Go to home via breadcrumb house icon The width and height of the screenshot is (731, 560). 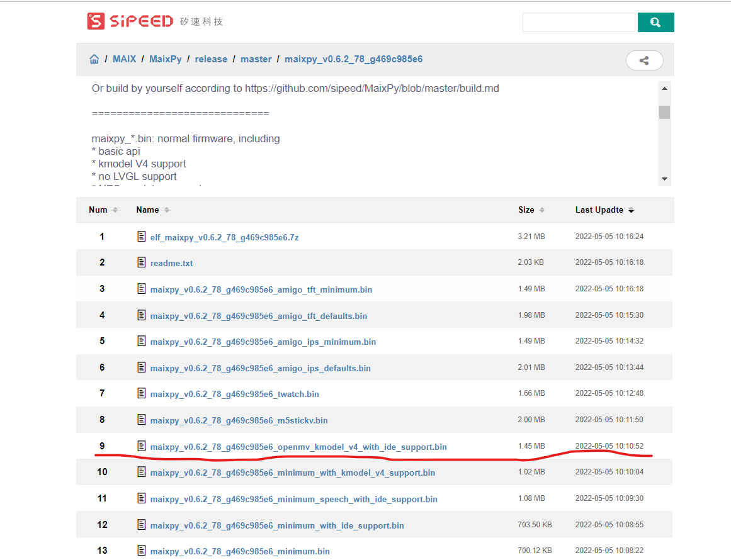click(94, 59)
